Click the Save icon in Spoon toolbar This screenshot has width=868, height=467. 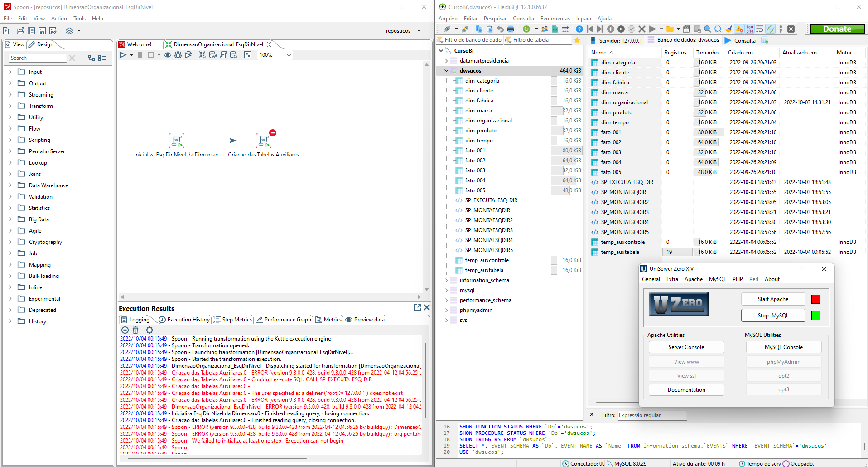[x=42, y=31]
